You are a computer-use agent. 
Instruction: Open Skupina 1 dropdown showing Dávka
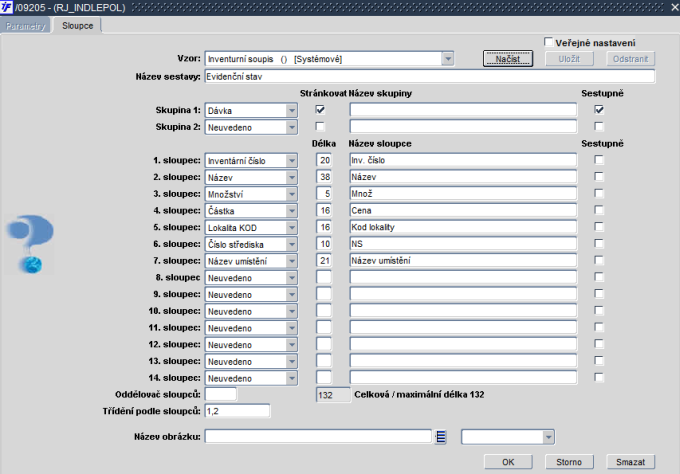pyautogui.click(x=291, y=110)
